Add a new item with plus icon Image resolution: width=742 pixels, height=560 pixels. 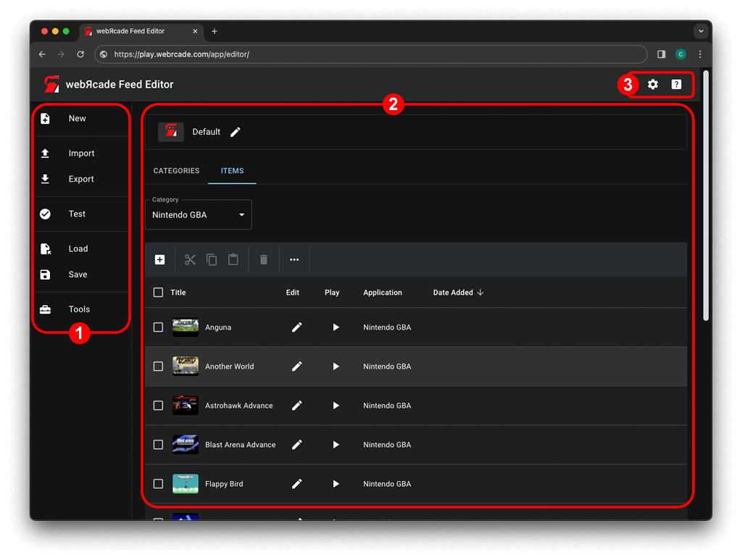pos(160,259)
